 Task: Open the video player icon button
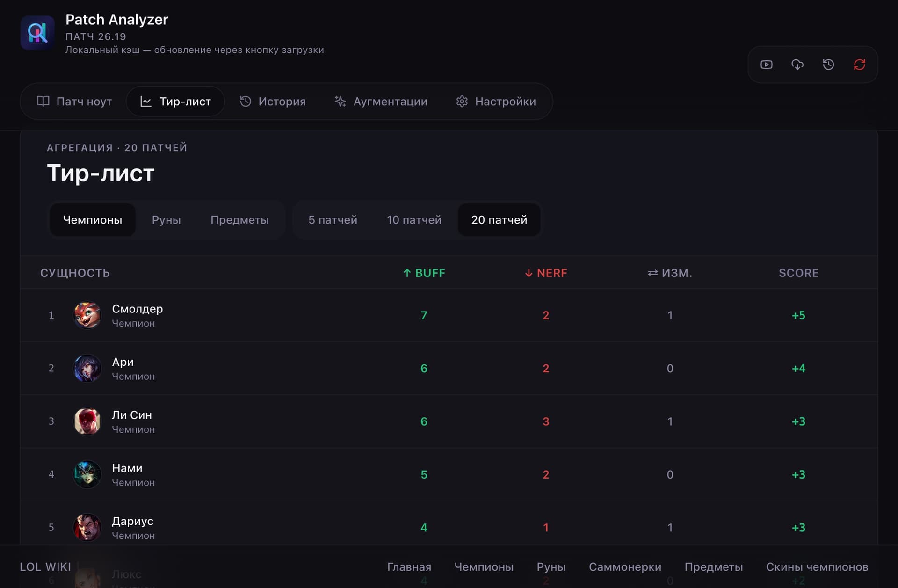pos(766,65)
